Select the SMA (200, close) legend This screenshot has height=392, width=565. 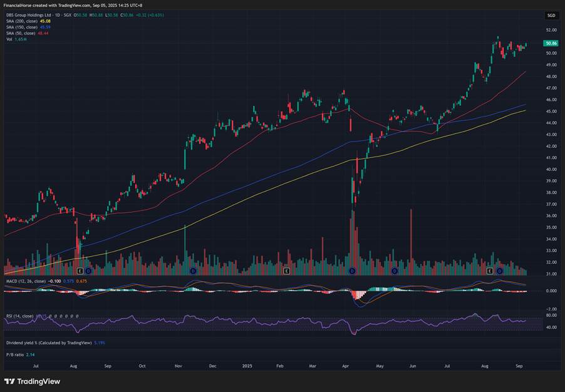[x=22, y=21]
